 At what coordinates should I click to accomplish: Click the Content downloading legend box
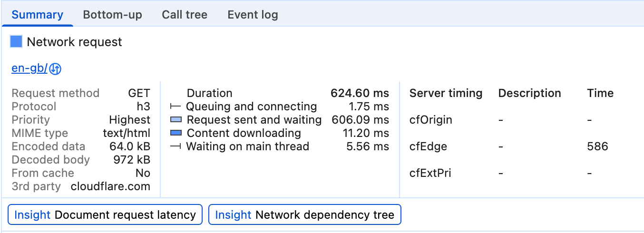coord(176,133)
